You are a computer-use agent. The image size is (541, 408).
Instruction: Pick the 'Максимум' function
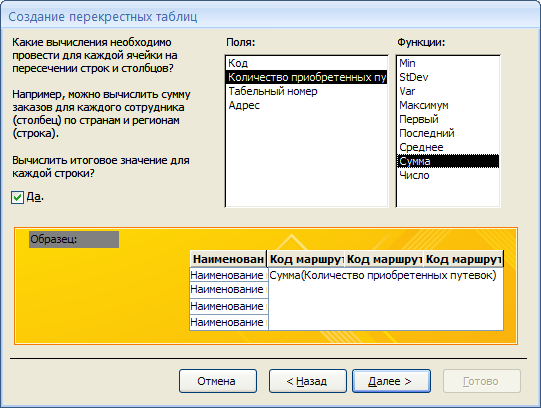coord(448,105)
